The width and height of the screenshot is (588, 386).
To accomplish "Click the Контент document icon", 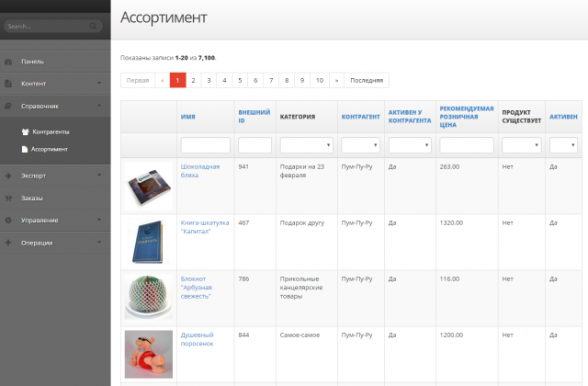I will [8, 84].
